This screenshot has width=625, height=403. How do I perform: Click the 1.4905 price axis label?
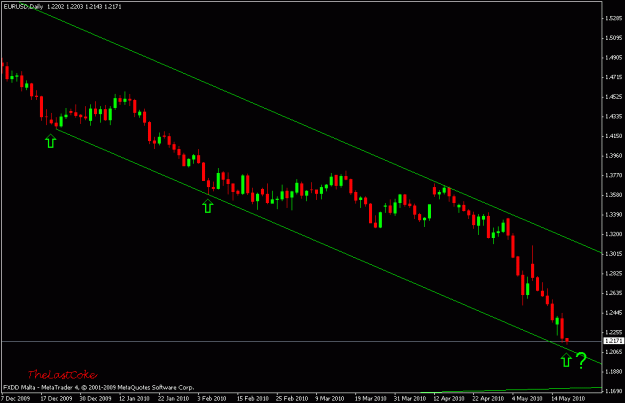(613, 57)
